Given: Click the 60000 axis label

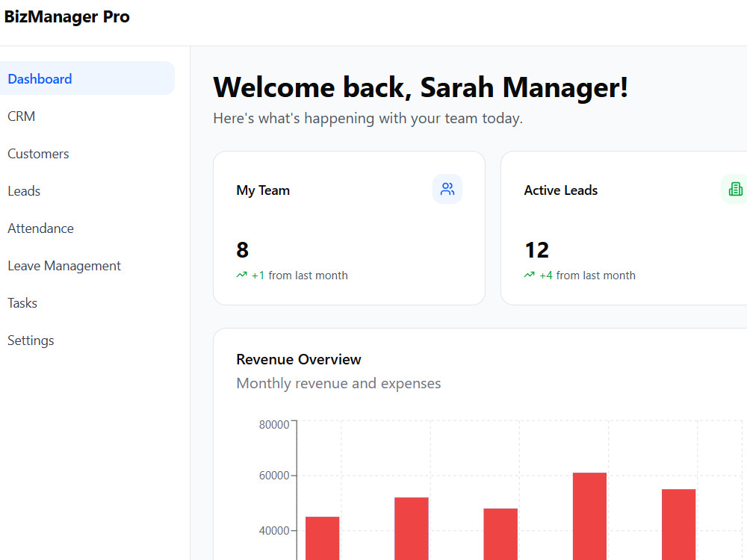Looking at the screenshot, I should pyautogui.click(x=274, y=475).
